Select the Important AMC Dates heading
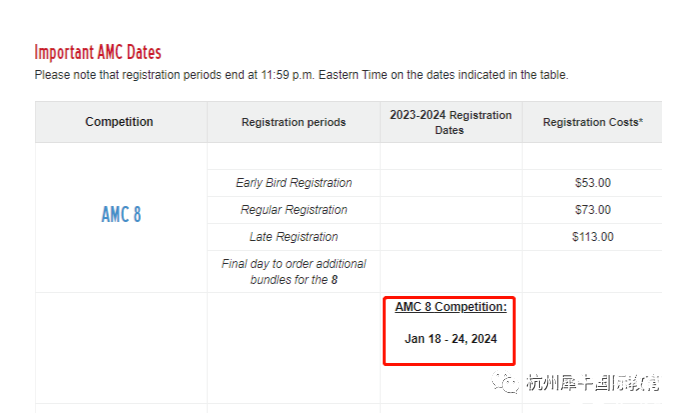This screenshot has width=683, height=413. tap(98, 52)
